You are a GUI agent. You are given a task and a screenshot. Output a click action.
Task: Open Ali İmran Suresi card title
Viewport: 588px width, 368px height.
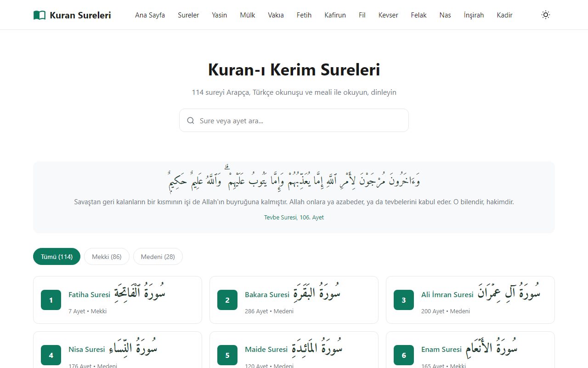[447, 294]
